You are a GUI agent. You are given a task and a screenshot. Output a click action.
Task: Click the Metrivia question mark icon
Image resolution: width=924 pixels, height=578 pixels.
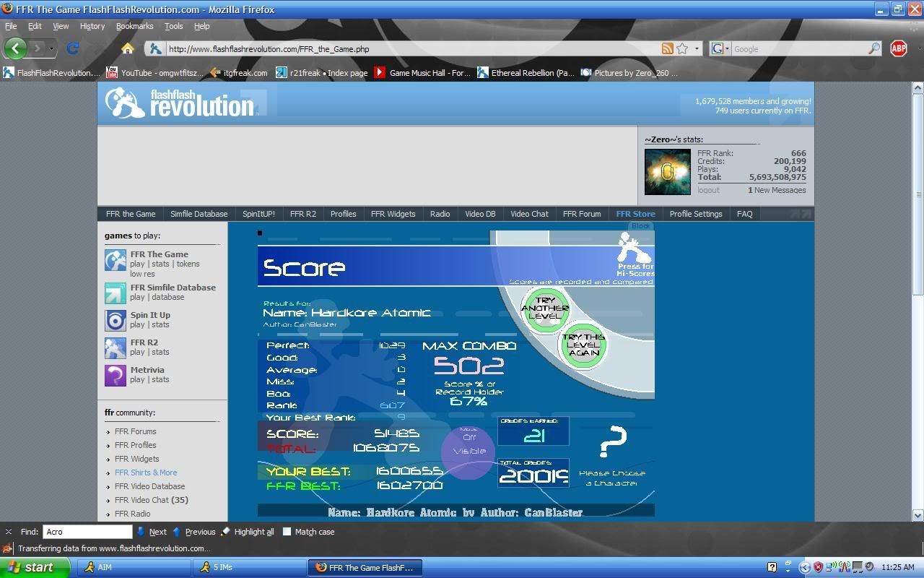115,375
